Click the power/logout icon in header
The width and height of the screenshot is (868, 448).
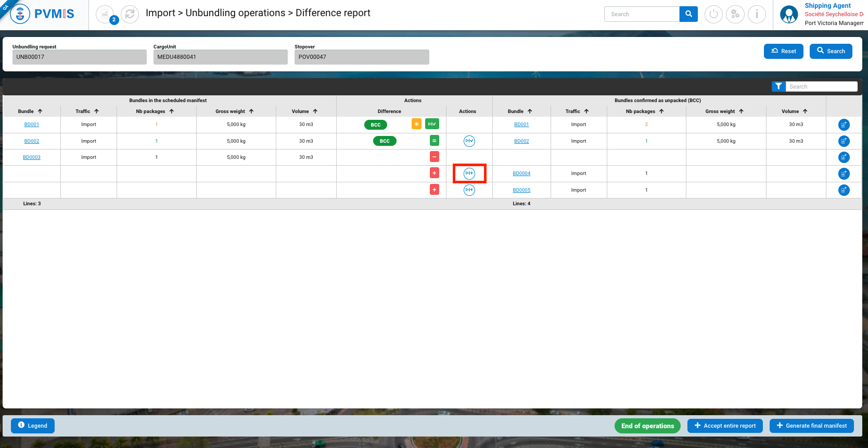click(x=713, y=14)
